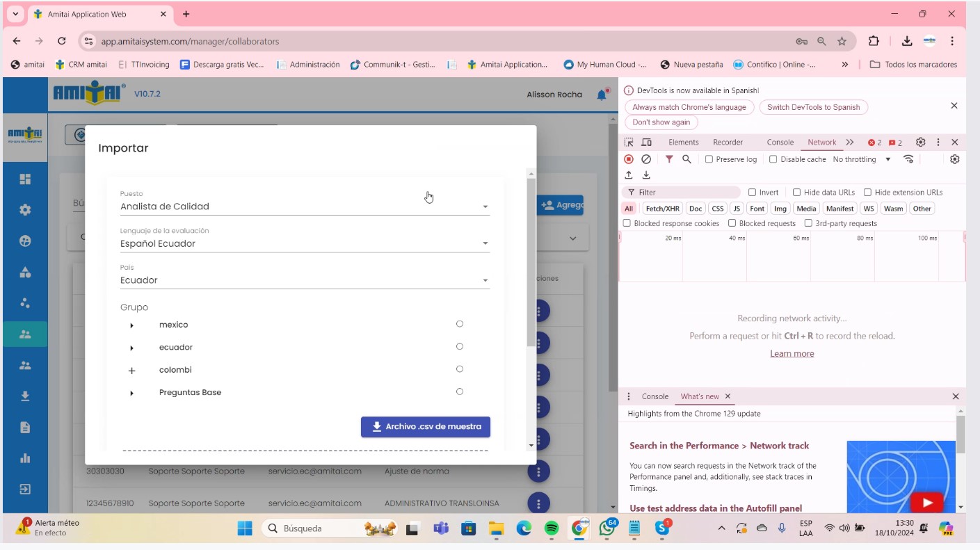This screenshot has width=980, height=550.
Task: Expand the mexico group tree item
Action: [x=131, y=325]
